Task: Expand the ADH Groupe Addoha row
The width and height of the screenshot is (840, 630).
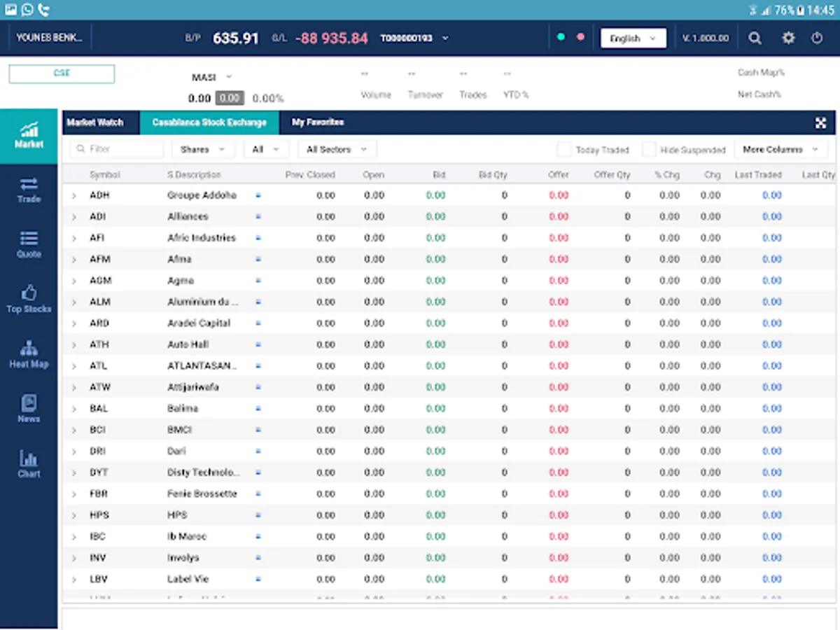Action: tap(73, 196)
